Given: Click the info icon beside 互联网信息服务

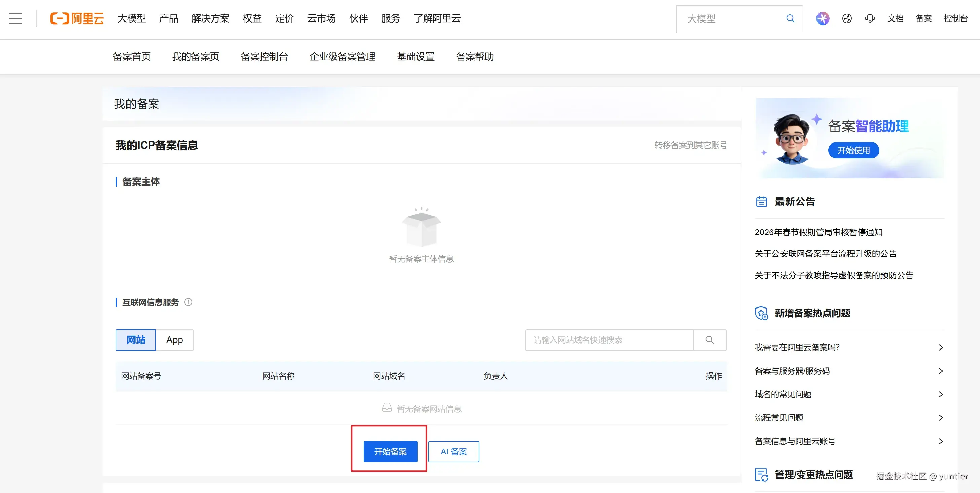Looking at the screenshot, I should pos(189,302).
